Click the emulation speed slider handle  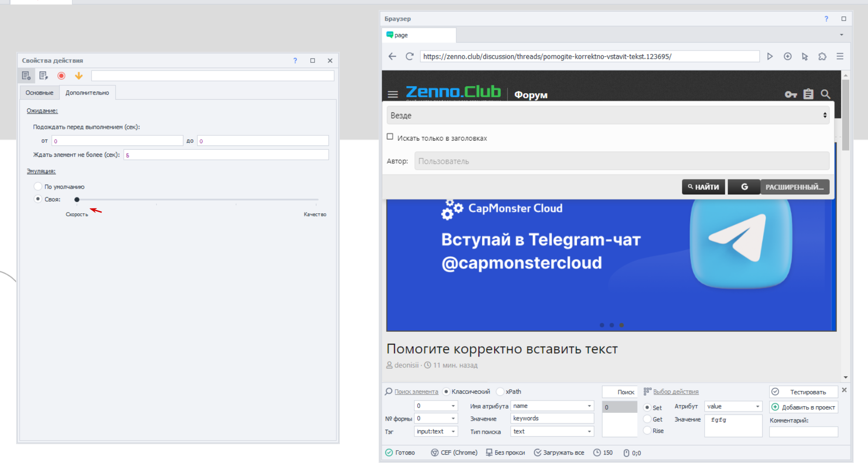(x=77, y=199)
